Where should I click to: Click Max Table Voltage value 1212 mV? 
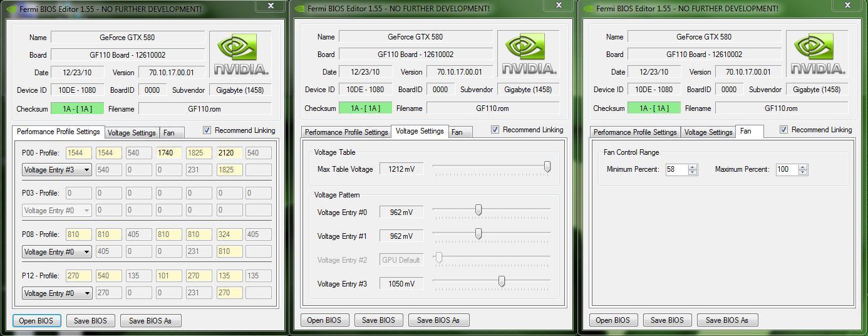(x=401, y=169)
